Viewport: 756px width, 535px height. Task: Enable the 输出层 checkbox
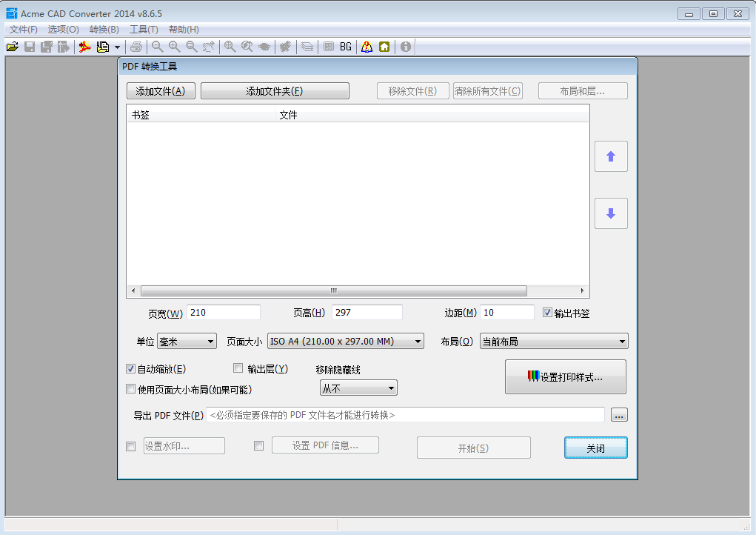coord(238,368)
